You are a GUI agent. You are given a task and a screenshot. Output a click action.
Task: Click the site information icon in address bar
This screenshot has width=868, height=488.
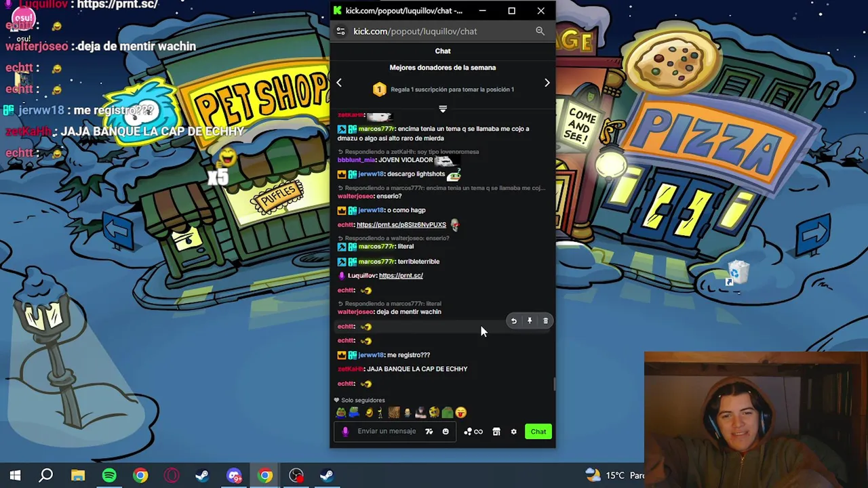click(340, 31)
